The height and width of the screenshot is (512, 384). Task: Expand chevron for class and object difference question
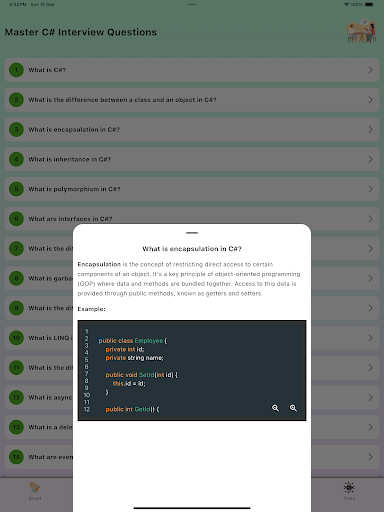pyautogui.click(x=370, y=100)
